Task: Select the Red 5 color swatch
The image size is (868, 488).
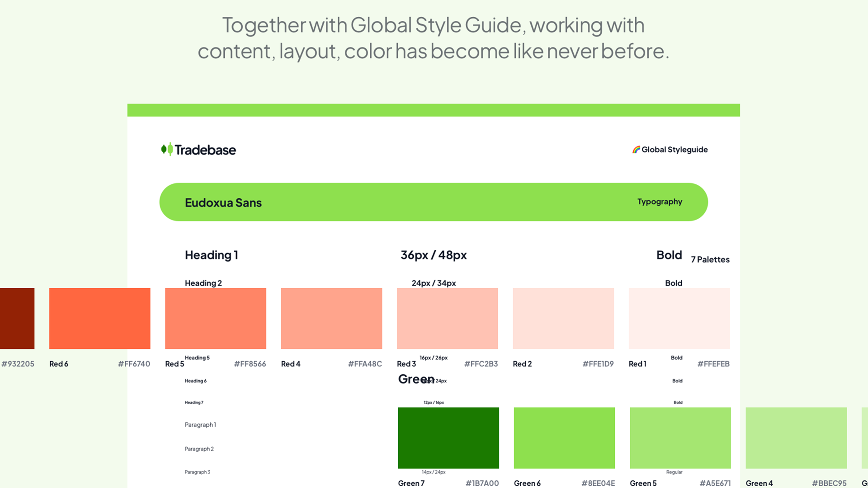Action: point(216,319)
